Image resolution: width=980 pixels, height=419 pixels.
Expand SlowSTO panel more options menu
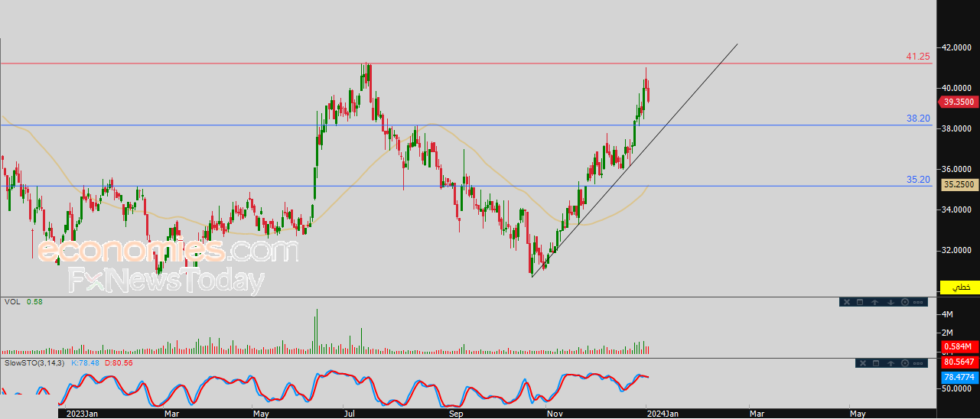click(x=920, y=362)
